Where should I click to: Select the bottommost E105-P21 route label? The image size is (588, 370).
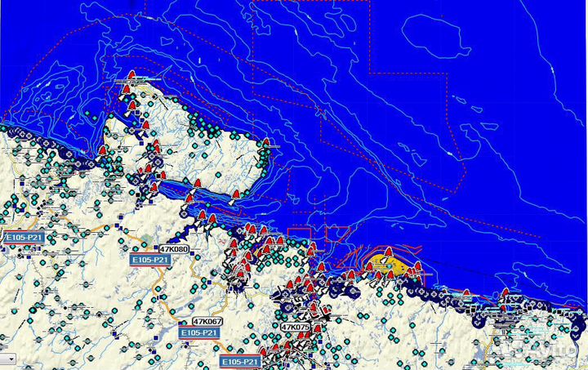click(x=240, y=361)
